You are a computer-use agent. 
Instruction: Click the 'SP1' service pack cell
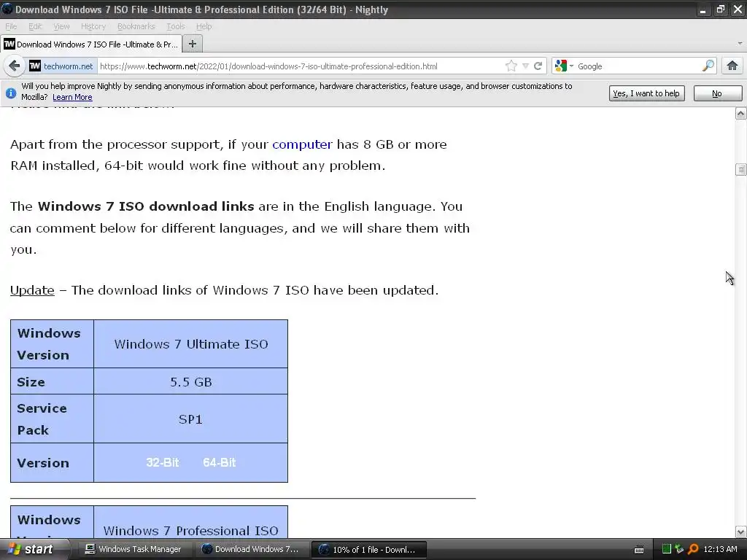tap(191, 419)
